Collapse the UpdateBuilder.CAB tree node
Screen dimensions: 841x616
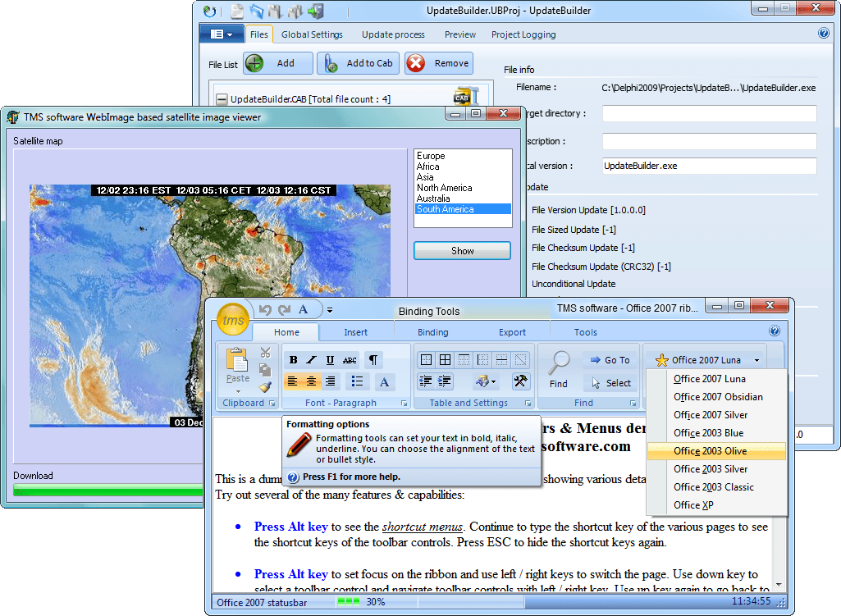click(x=222, y=99)
